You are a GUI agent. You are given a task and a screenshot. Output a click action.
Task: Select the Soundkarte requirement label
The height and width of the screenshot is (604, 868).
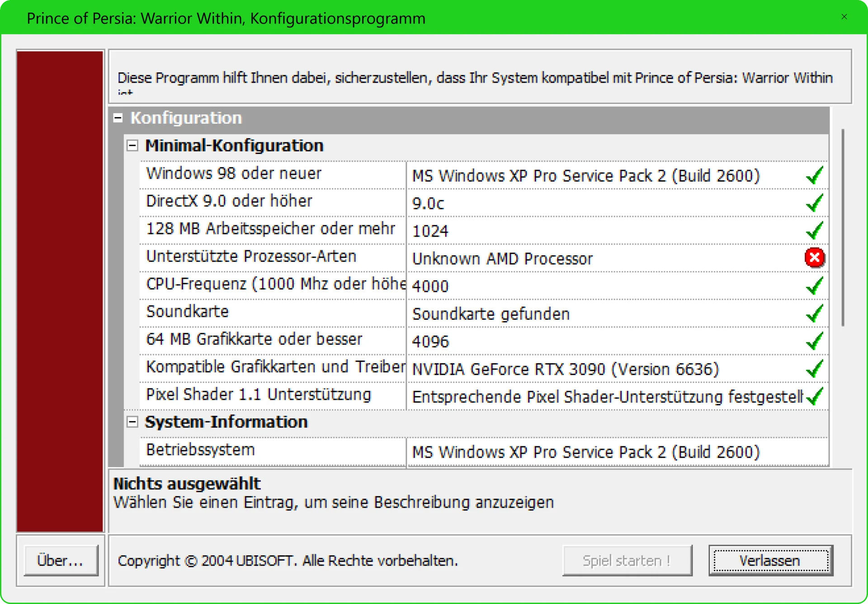pos(188,311)
